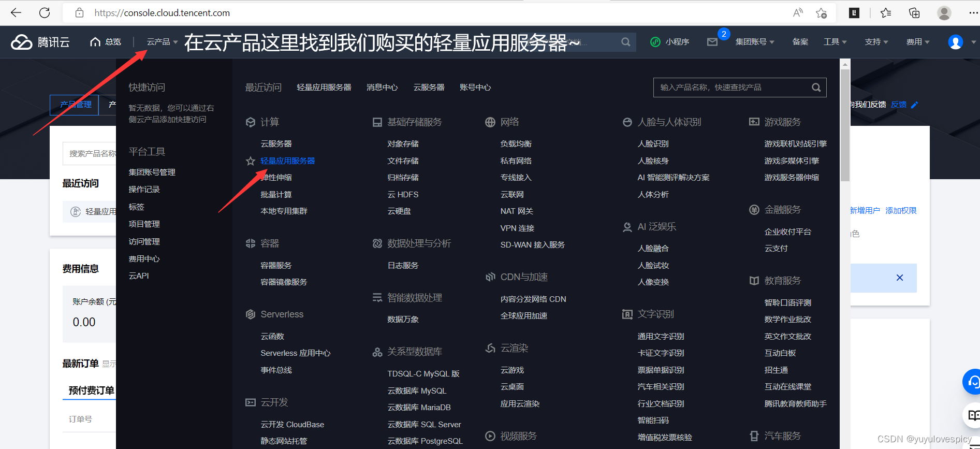Open 云服务器 under 计算
This screenshot has height=449, width=980.
[276, 144]
